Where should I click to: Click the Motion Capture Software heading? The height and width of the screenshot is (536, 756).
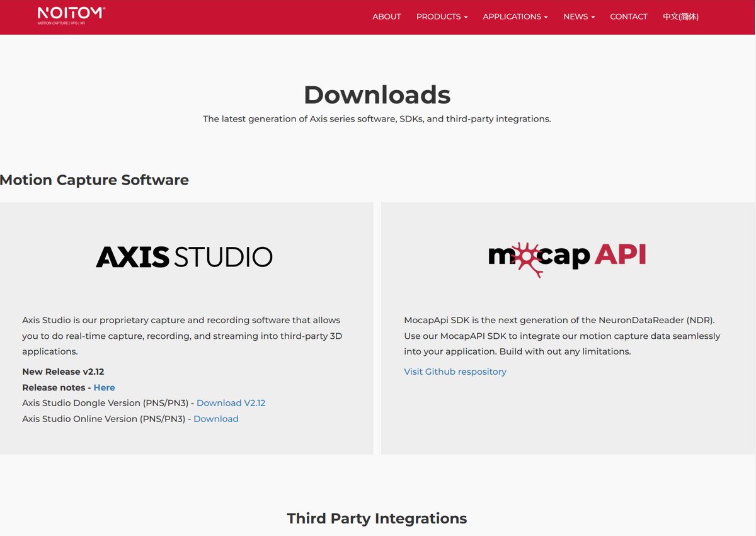(x=94, y=180)
